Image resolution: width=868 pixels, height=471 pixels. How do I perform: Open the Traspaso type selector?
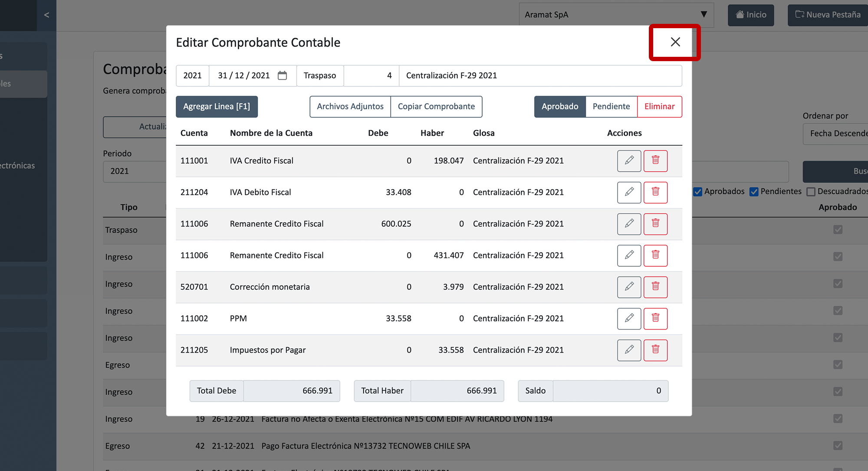pyautogui.click(x=320, y=75)
